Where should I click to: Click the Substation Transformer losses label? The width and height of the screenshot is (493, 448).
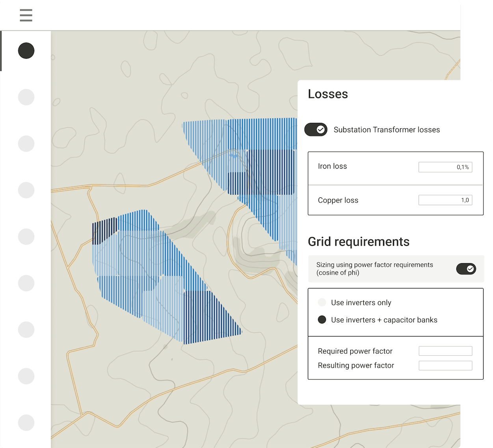tap(387, 130)
